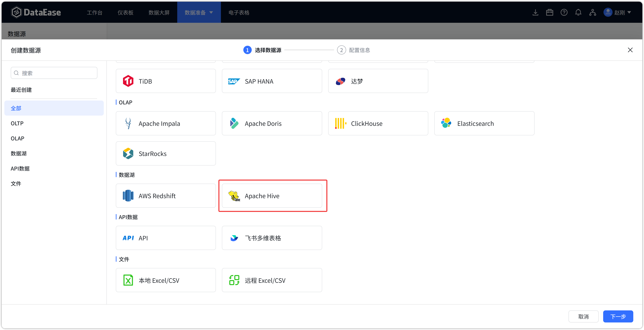The image size is (644, 330).
Task: Open 数据大屏 in the top navigation
Action: coord(159,13)
